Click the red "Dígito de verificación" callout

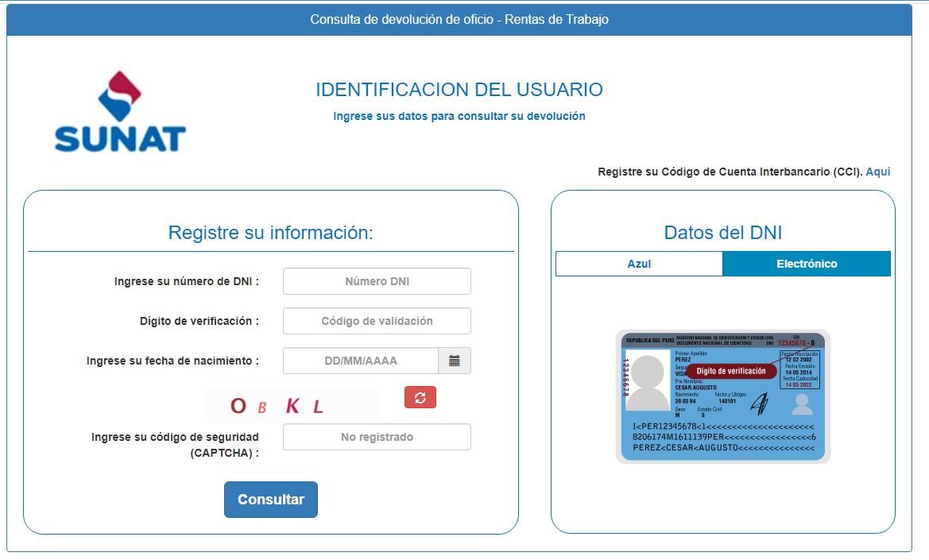(730, 371)
